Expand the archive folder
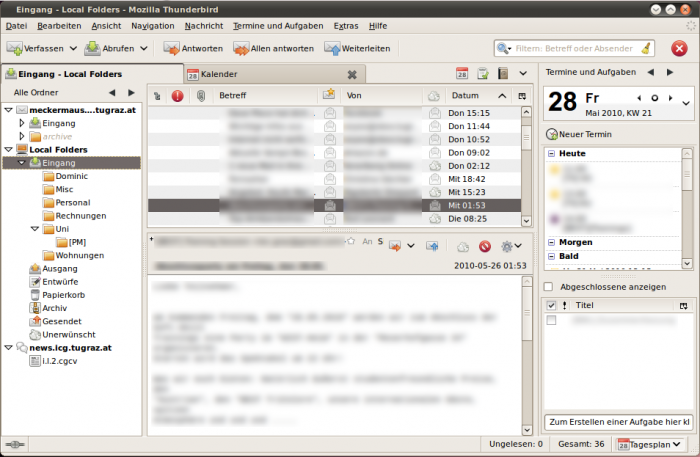Screen dimensions: 700x457 22,136
